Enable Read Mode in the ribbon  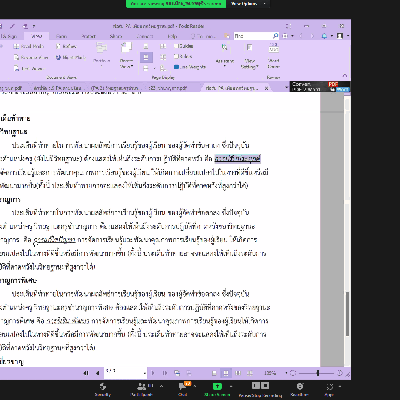(x=29, y=47)
